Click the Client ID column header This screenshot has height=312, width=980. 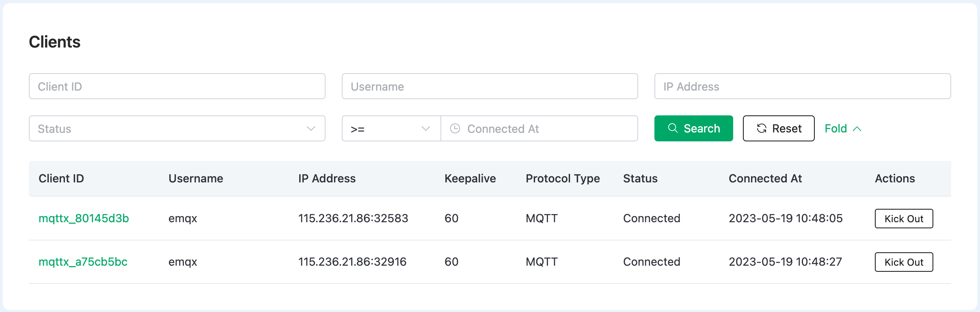pyautogui.click(x=61, y=178)
